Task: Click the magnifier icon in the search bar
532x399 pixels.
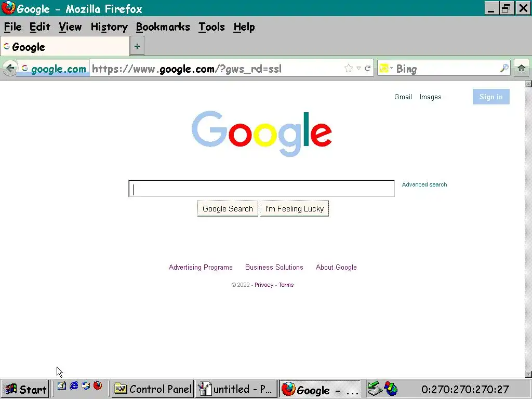Action: click(x=504, y=68)
